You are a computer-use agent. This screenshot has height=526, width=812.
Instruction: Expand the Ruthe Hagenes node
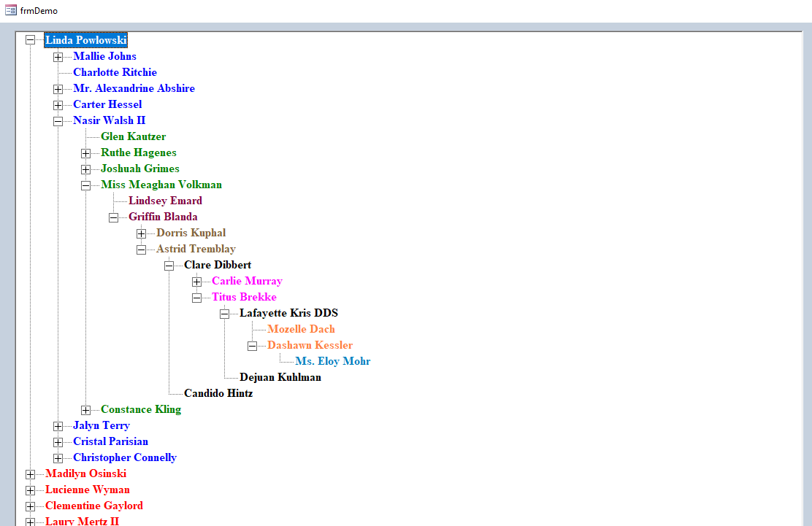(86, 153)
